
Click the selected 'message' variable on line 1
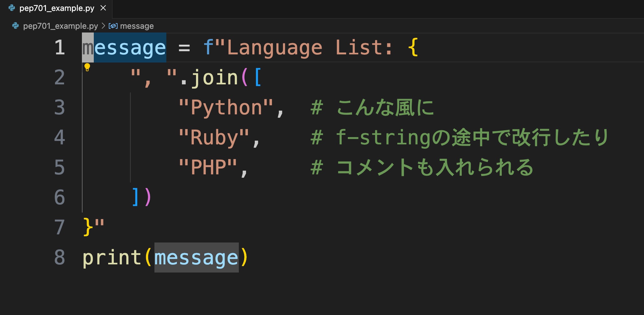[124, 48]
